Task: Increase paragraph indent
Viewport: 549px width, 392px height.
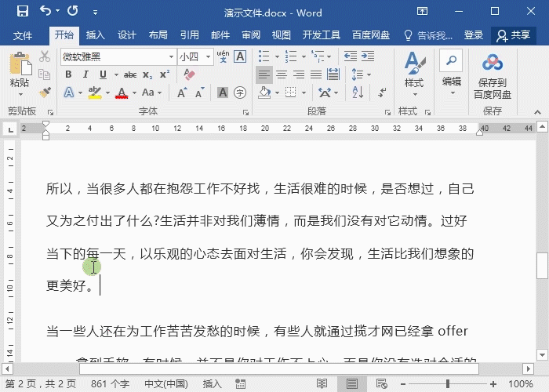Action: pyautogui.click(x=368, y=56)
